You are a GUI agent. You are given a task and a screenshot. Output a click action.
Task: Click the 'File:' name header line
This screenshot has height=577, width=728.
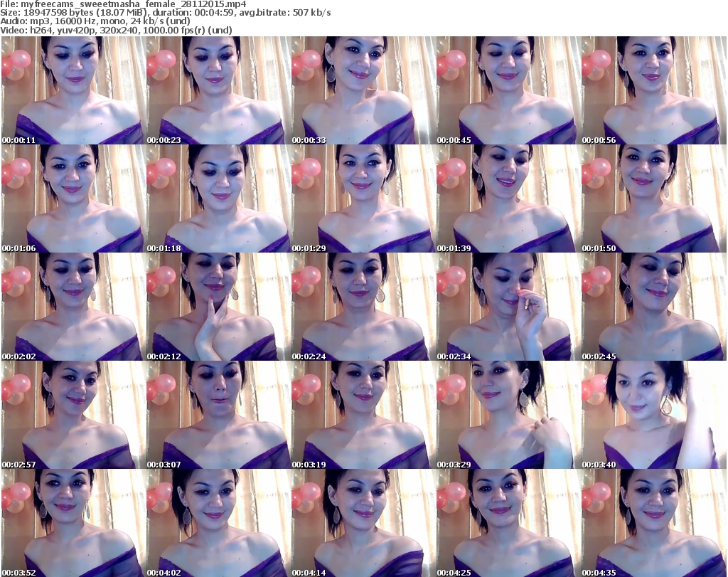coord(124,4)
